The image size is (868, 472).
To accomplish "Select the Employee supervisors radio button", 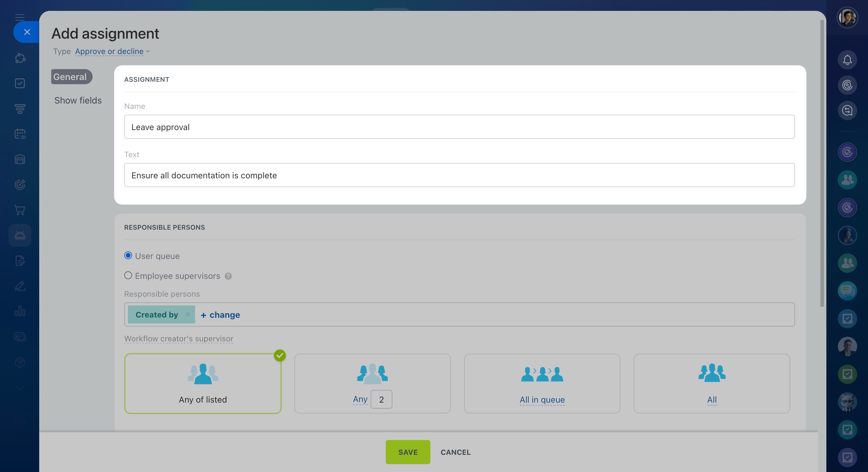I will [128, 276].
